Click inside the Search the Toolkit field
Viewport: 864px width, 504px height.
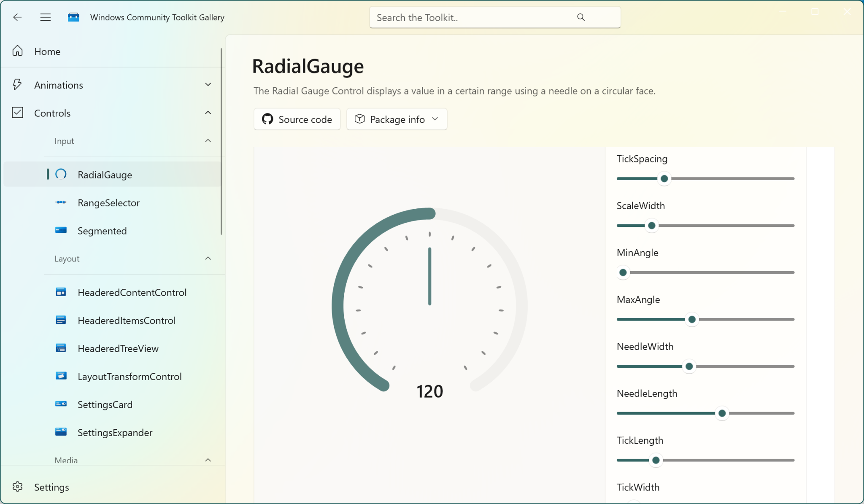464,17
